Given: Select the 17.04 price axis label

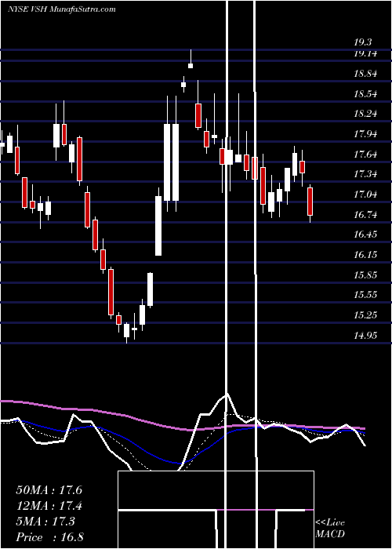Looking at the screenshot, I should [365, 195].
